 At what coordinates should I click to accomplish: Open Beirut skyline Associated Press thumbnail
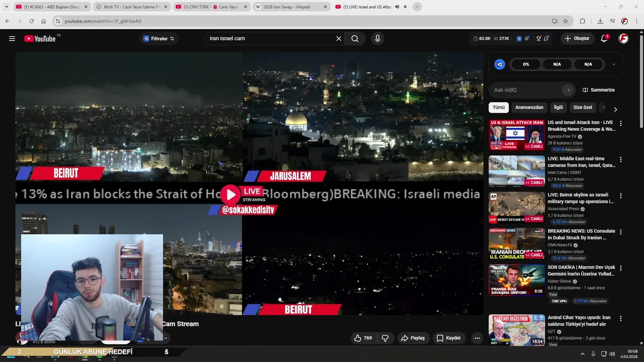point(517,208)
